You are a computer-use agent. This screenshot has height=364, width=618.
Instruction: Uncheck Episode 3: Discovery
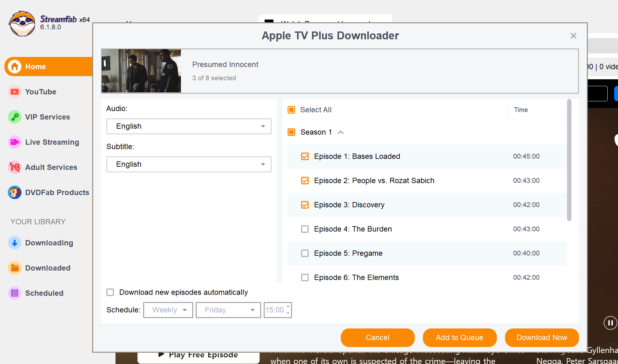click(305, 205)
